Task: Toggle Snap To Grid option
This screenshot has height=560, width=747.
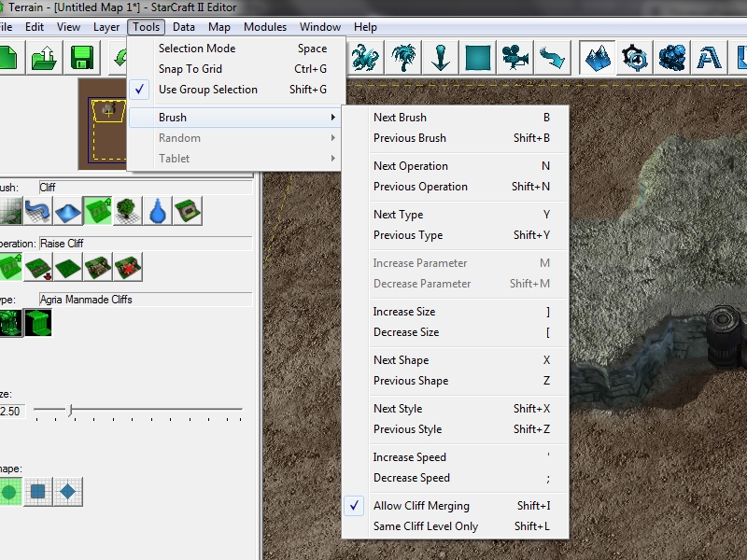Action: pyautogui.click(x=234, y=69)
